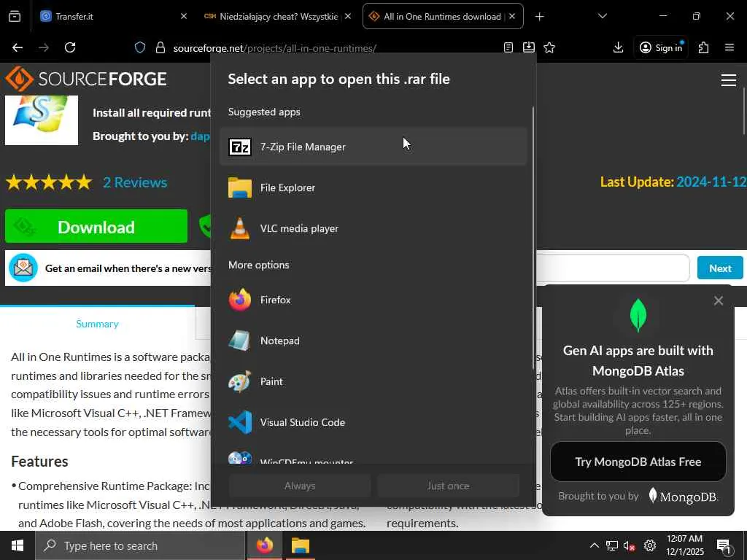This screenshot has width=747, height=560.
Task: Select the All in One Runtimes tab
Action: (x=442, y=17)
